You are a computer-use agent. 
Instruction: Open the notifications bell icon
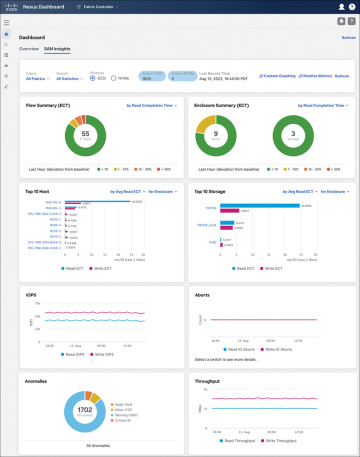click(x=341, y=21)
